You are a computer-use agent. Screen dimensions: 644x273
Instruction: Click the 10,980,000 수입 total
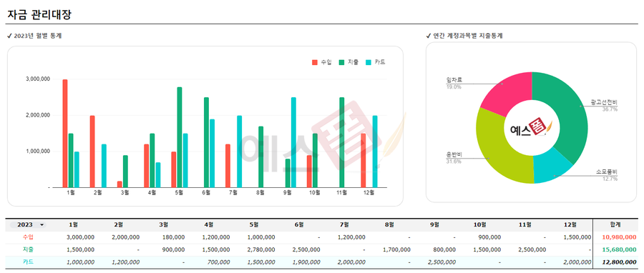(620, 237)
